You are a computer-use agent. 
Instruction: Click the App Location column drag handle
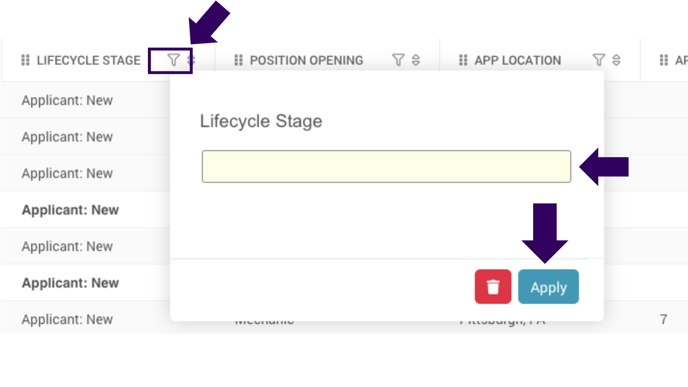(x=463, y=60)
